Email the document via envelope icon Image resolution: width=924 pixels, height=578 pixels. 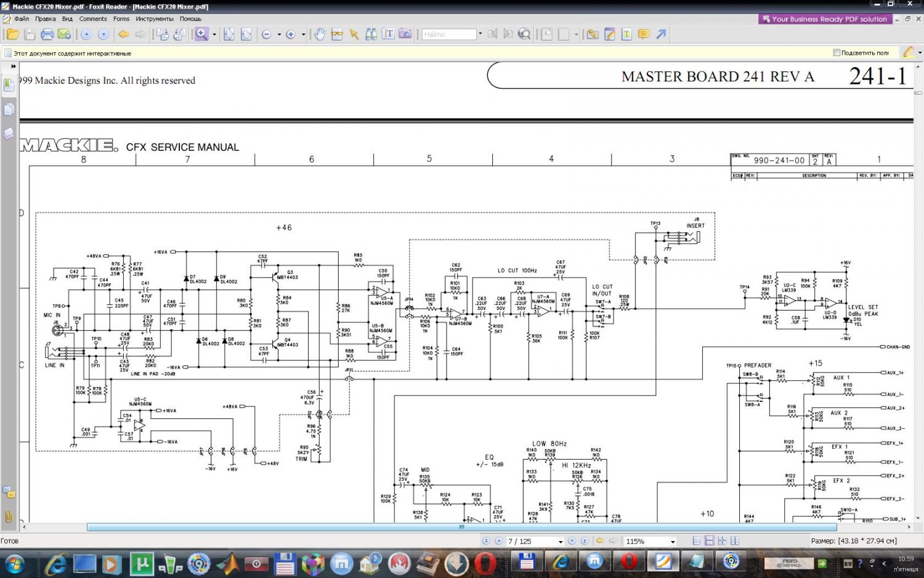click(64, 35)
